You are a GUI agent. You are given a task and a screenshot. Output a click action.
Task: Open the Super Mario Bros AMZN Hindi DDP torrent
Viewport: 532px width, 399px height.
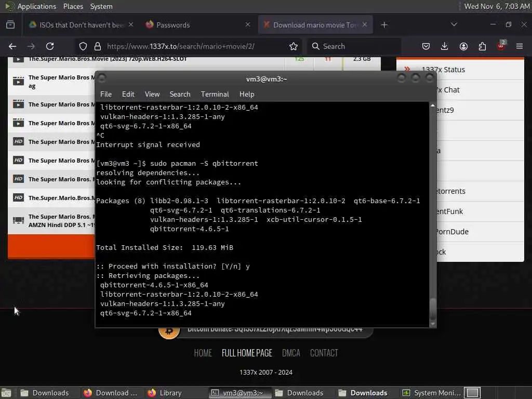click(x=61, y=220)
